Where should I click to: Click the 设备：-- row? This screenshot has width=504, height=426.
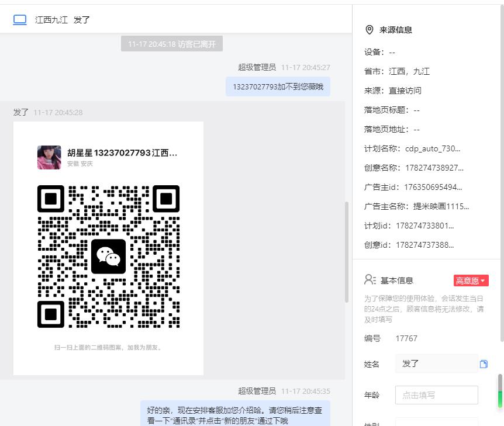(379, 52)
